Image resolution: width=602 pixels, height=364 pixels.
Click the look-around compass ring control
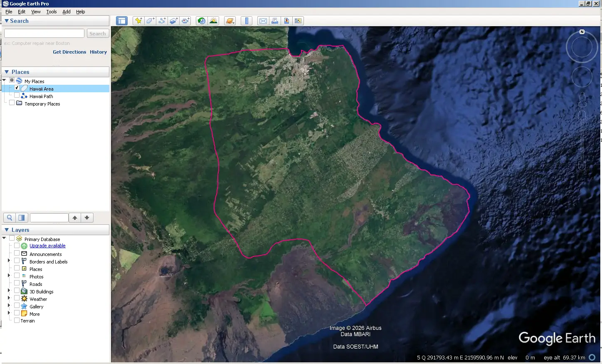coord(582,48)
